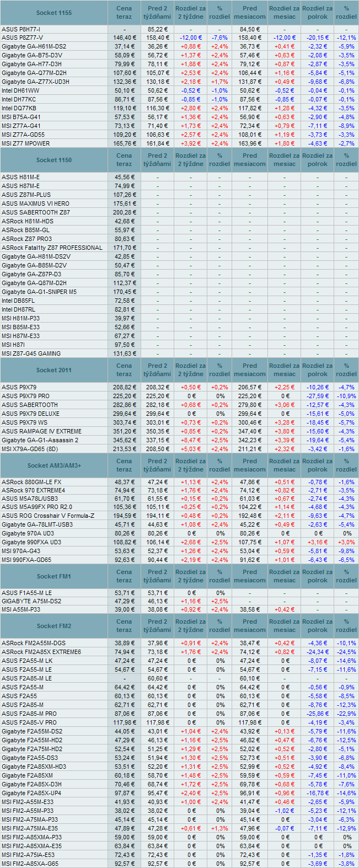Select ASRock FM2A85X EXTREME6 row label

(x=41, y=652)
